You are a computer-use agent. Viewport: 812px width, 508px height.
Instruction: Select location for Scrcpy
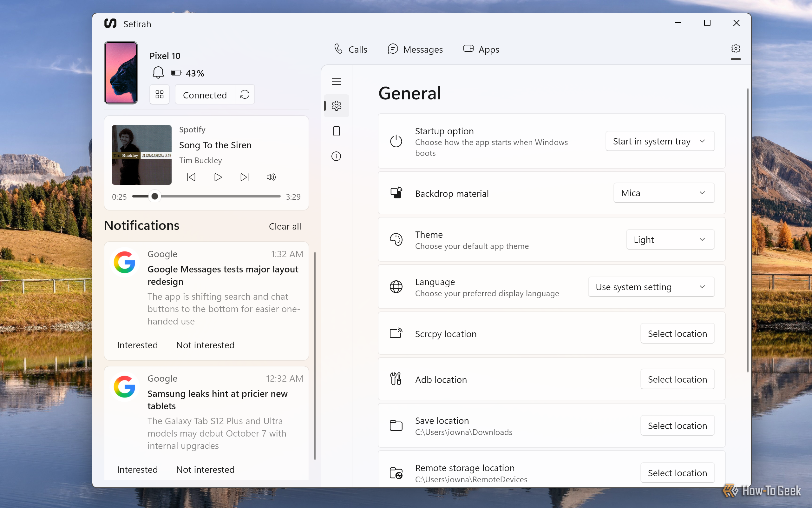pos(677,334)
